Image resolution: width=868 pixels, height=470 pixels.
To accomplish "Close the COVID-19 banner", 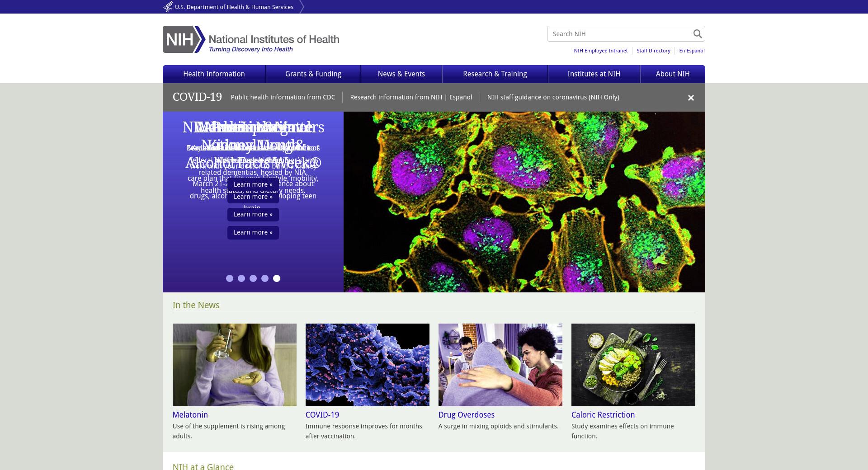I will coord(691,98).
